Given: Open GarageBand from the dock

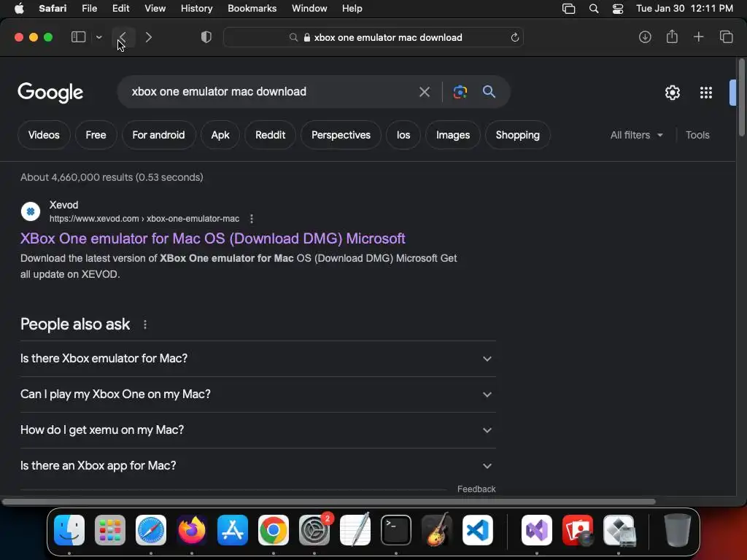Looking at the screenshot, I should coord(437,529).
